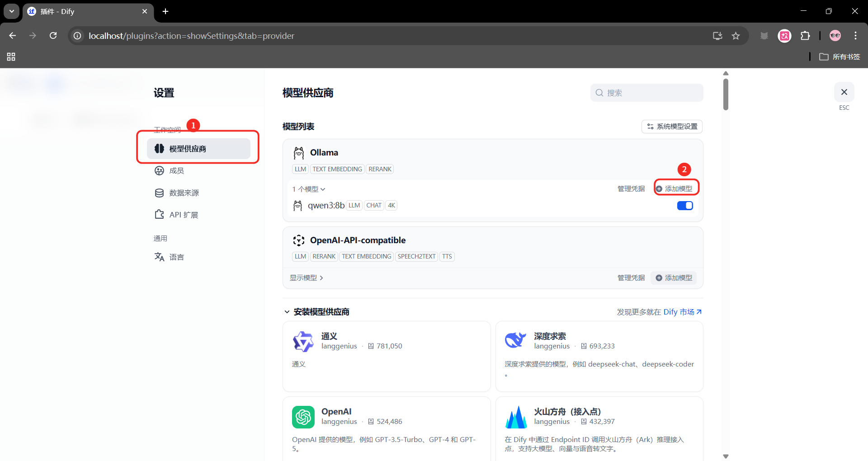Click the Ollama provider logo icon
868x461 pixels.
click(299, 153)
